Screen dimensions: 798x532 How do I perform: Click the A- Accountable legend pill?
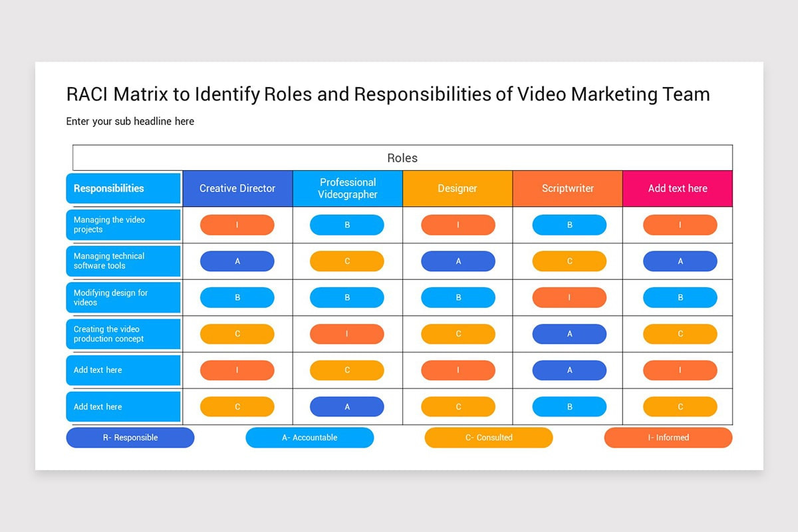(309, 438)
